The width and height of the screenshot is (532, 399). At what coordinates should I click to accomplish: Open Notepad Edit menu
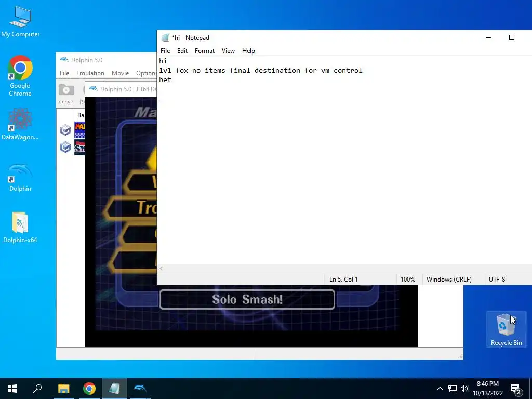click(182, 51)
